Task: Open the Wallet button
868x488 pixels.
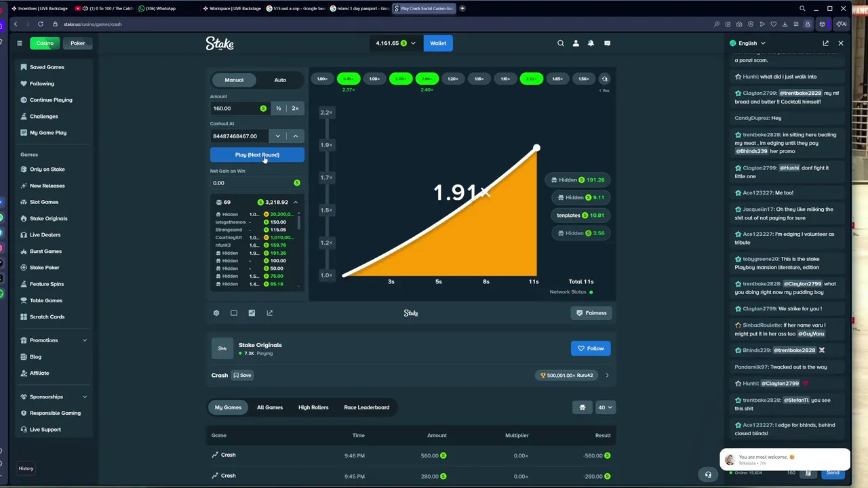Action: 438,43
